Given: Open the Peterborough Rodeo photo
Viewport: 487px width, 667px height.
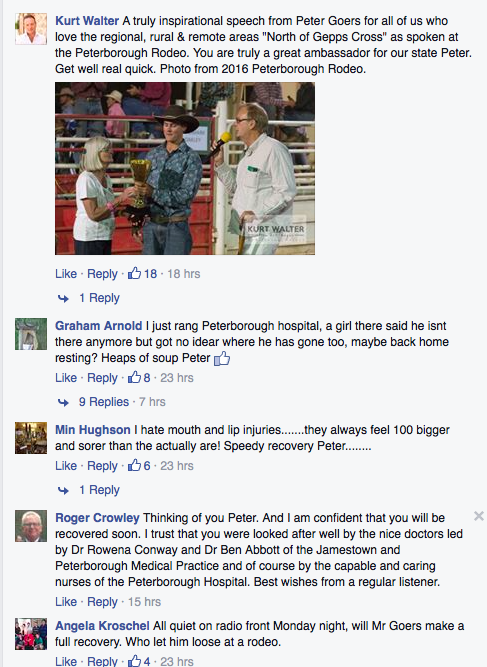Looking at the screenshot, I should tap(185, 168).
